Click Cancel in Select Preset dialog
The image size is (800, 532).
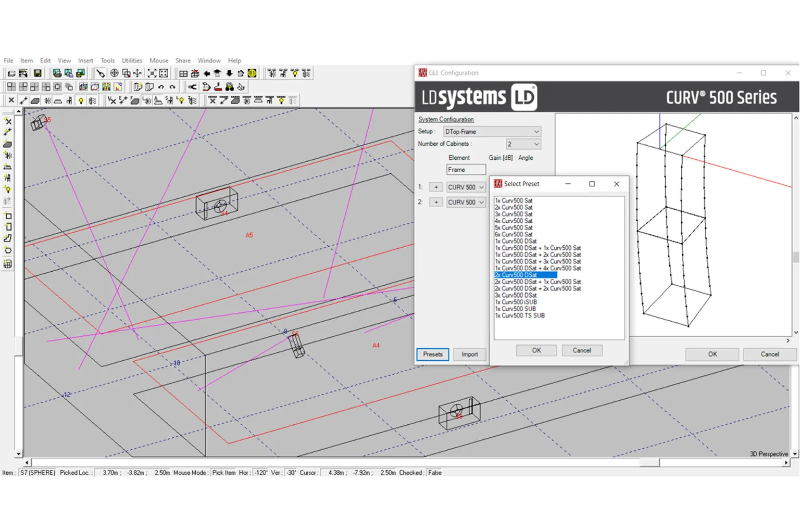pyautogui.click(x=582, y=351)
